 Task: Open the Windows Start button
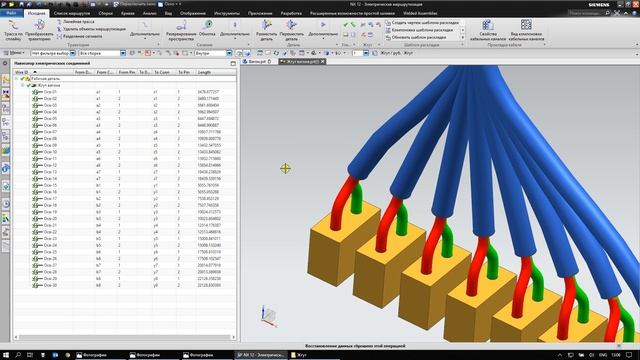coord(6,355)
